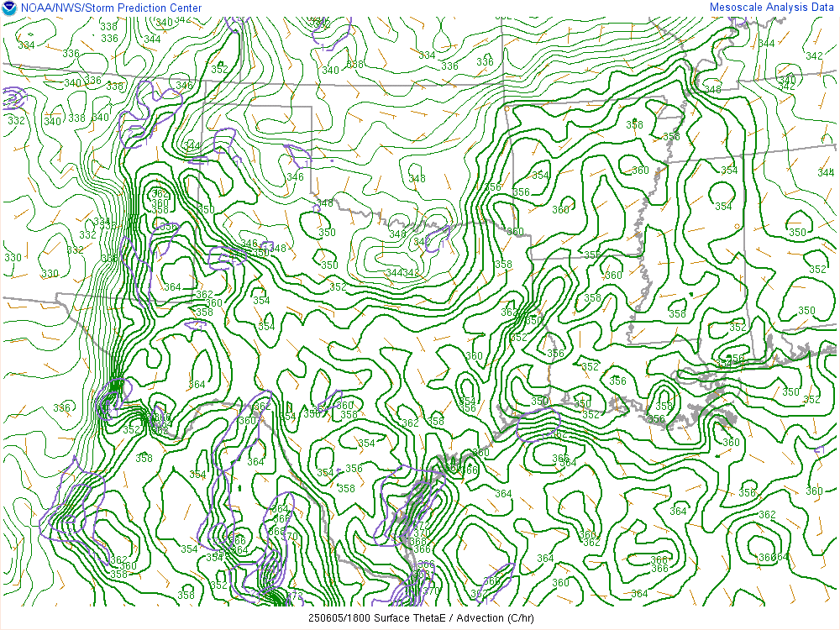The image size is (840, 630).
Task: Select the 346 label just left of the 350 label
Action: 249,244
